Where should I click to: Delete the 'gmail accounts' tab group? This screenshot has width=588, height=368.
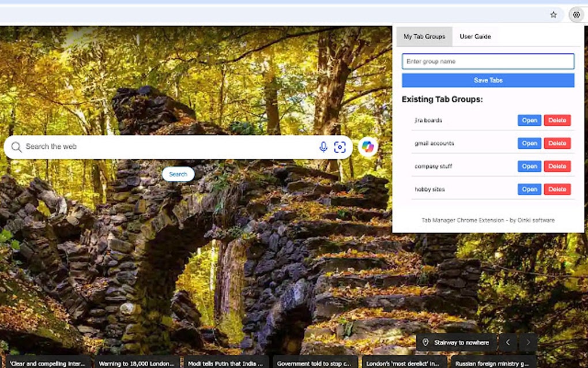click(557, 143)
